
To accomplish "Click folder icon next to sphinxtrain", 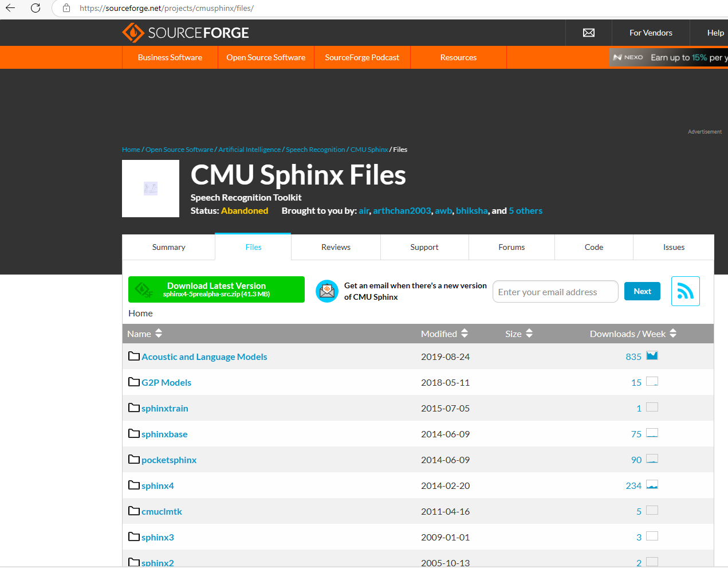I will [x=134, y=408].
